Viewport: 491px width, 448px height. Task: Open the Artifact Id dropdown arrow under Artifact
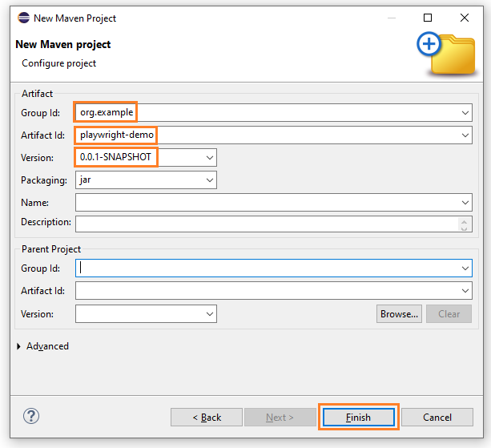click(x=465, y=135)
